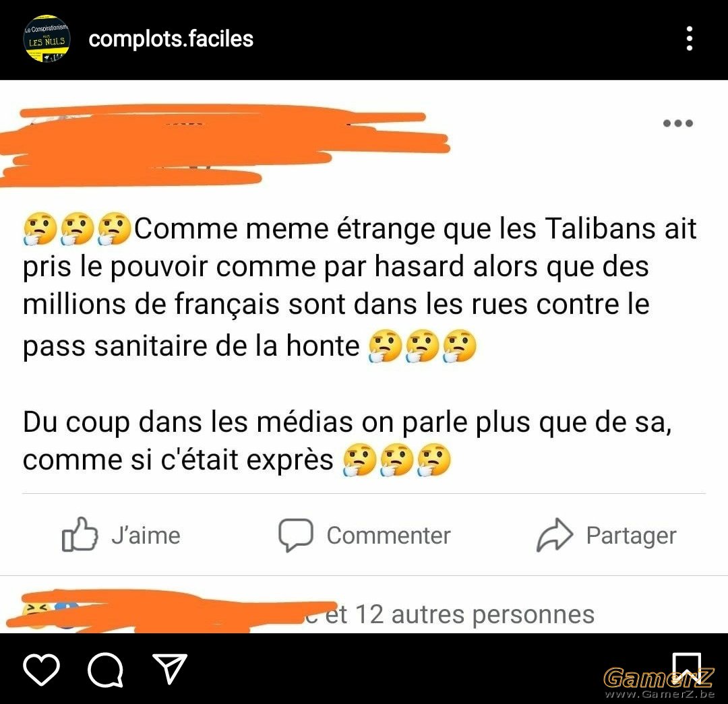
Task: Click the arrow icon beside Partager
Action: (555, 535)
